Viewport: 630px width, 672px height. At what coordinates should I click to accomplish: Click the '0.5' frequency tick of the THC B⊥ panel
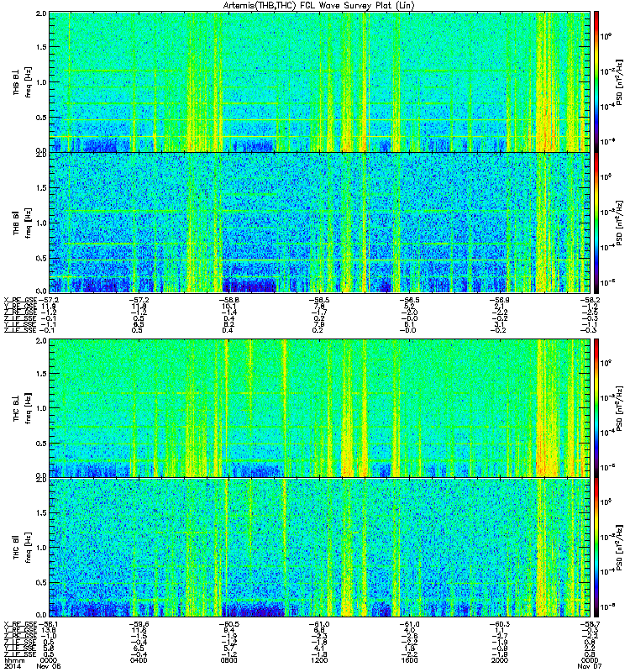41,444
